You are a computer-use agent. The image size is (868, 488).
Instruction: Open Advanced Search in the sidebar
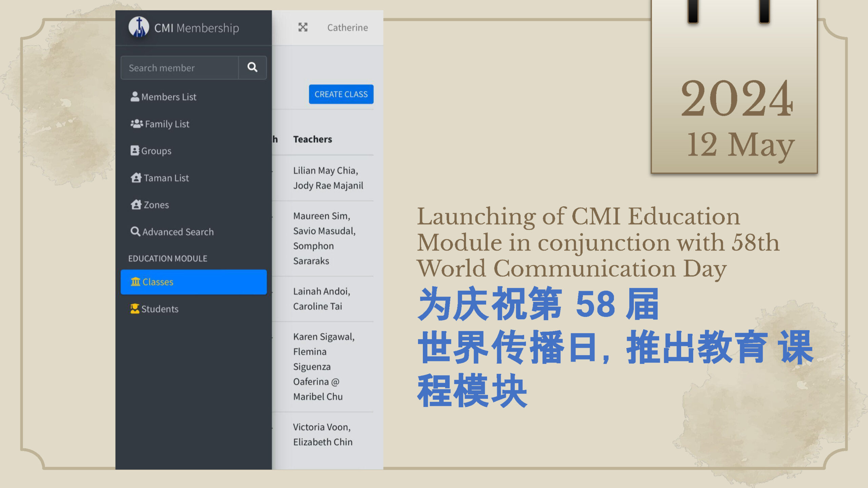pos(194,232)
